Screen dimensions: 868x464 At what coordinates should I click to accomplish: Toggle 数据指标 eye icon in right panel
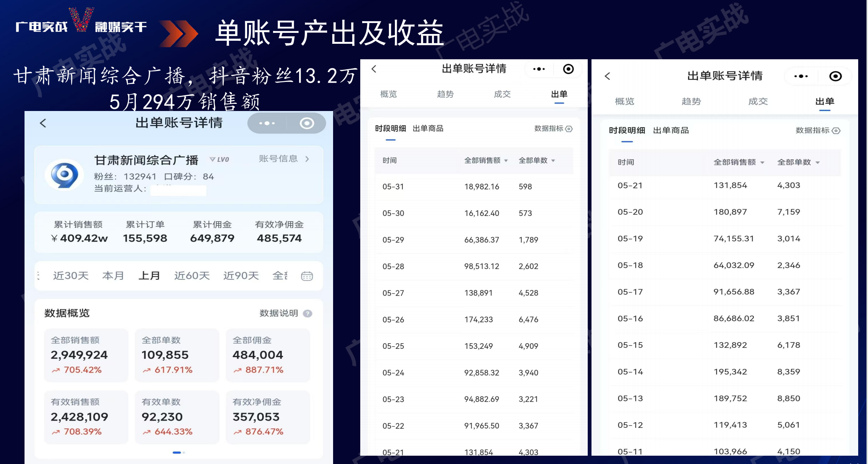tap(836, 131)
